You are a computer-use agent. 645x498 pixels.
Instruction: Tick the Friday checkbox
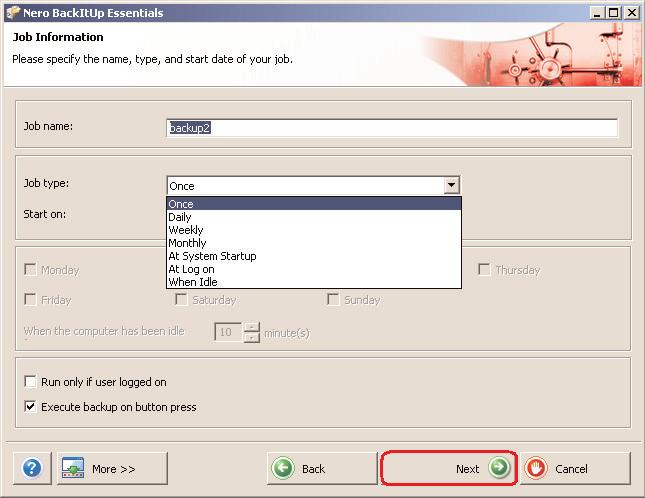30,299
